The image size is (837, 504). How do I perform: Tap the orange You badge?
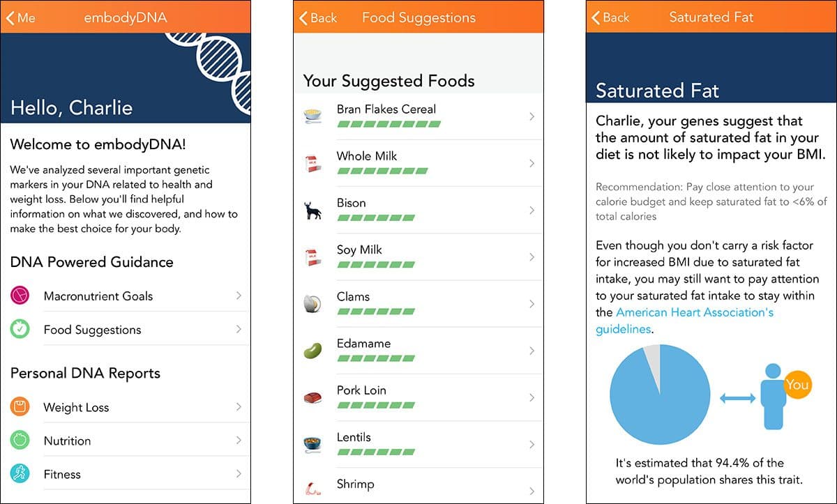click(x=797, y=384)
